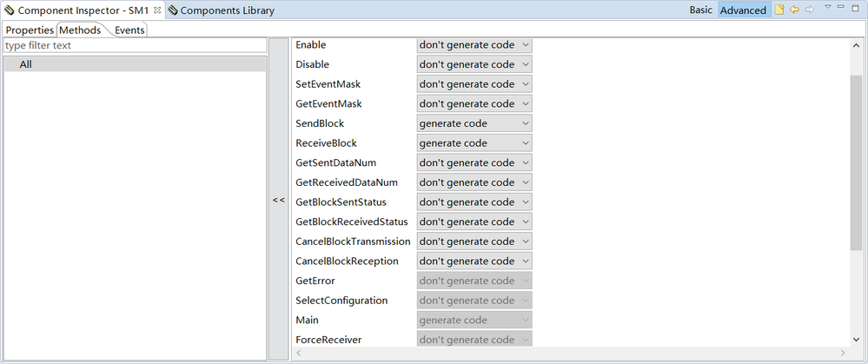
Task: Click the grey forward arrow icon
Action: 809,10
